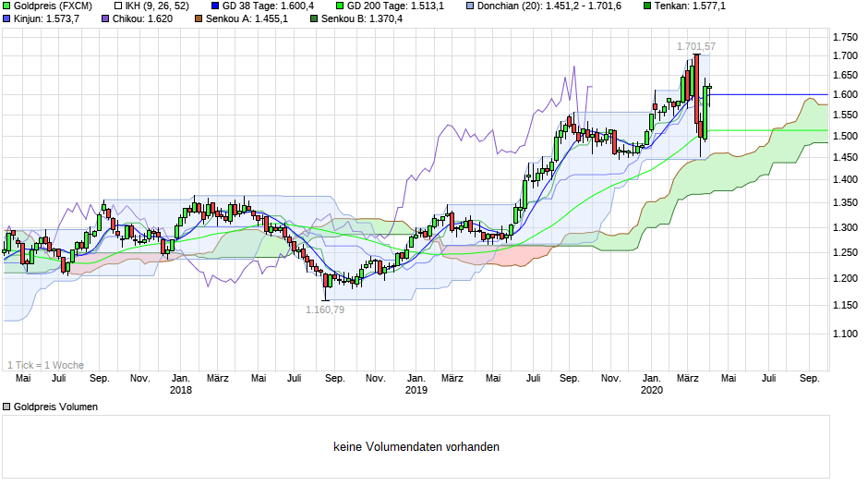This screenshot has height=486, width=868.
Task: Click the März label before Mai 2019
Action: (452, 378)
